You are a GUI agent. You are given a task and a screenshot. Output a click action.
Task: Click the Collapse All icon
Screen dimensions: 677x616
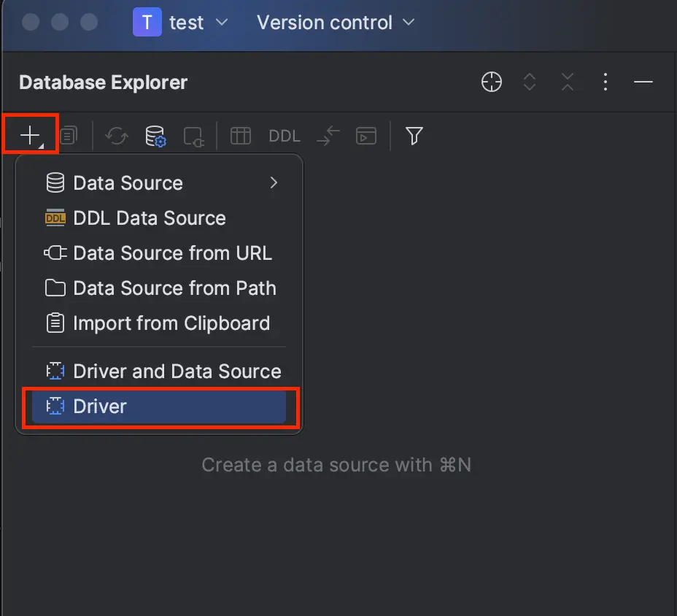568,82
